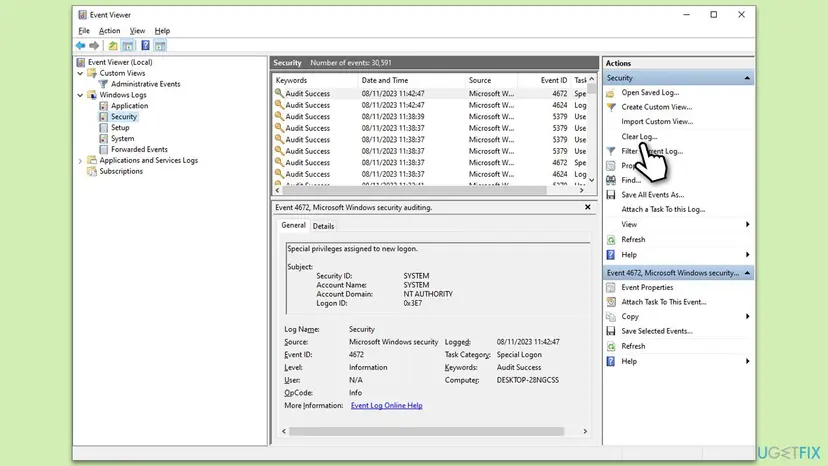The image size is (828, 466).
Task: Click the Event Viewer app icon in title bar
Action: point(82,15)
